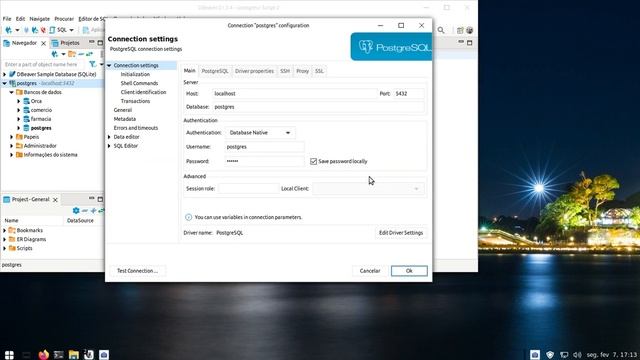Click the blue plus icon in Project panel toolbar
This screenshot has width=640, height=360.
93,211
